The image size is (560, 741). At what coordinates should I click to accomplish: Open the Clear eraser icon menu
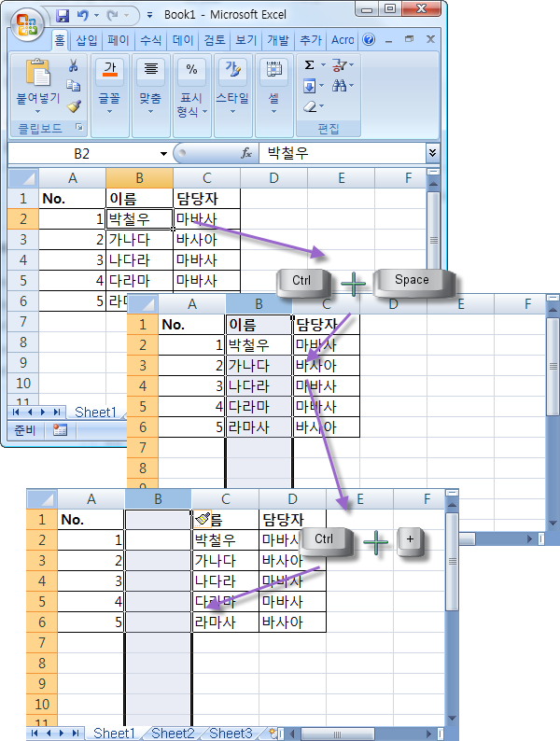pyautogui.click(x=310, y=106)
